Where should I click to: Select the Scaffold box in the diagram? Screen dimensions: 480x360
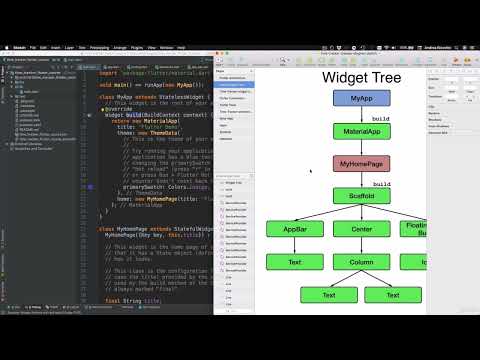click(362, 196)
